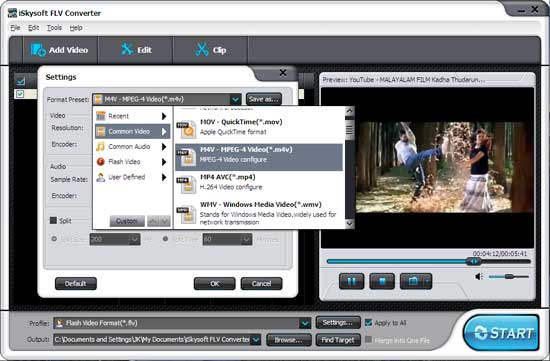Click the START conversion button
Screen dimensions: 550x361
(x=501, y=333)
